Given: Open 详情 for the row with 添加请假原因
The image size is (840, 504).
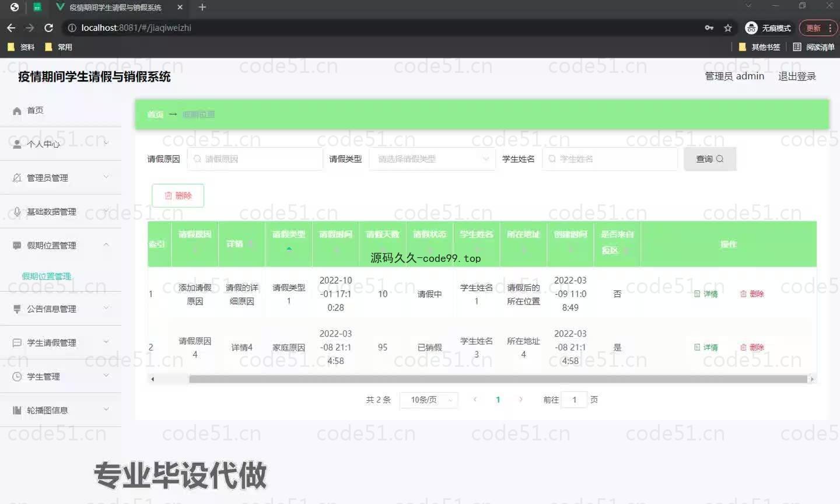Looking at the screenshot, I should pyautogui.click(x=706, y=294).
